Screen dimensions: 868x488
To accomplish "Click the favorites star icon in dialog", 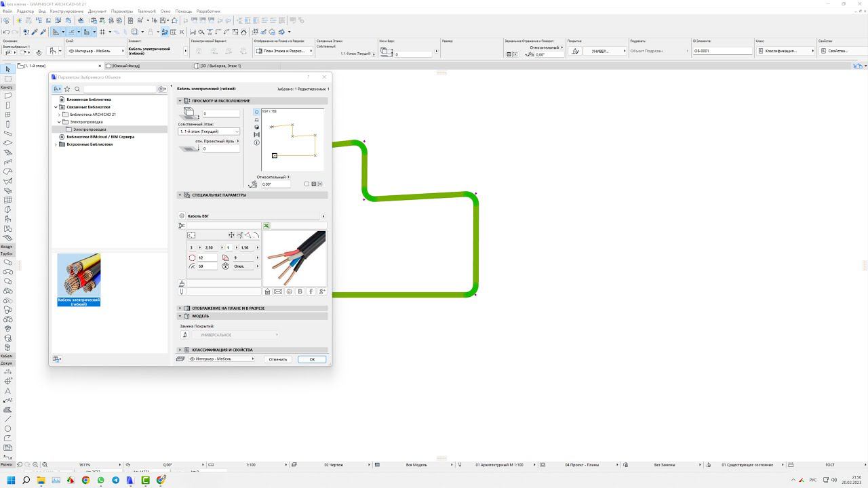I will [67, 89].
